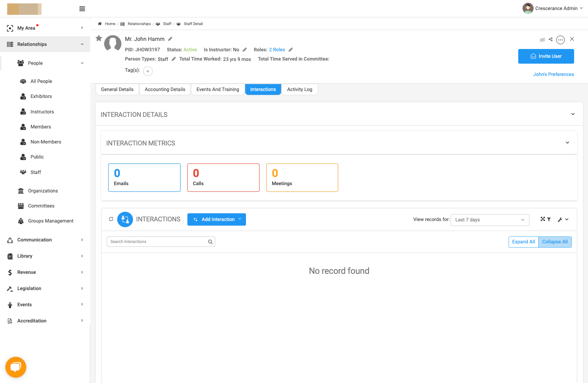Screen dimensions: 588x383
Task: Collapse the Interaction Metrics section
Action: pos(568,143)
